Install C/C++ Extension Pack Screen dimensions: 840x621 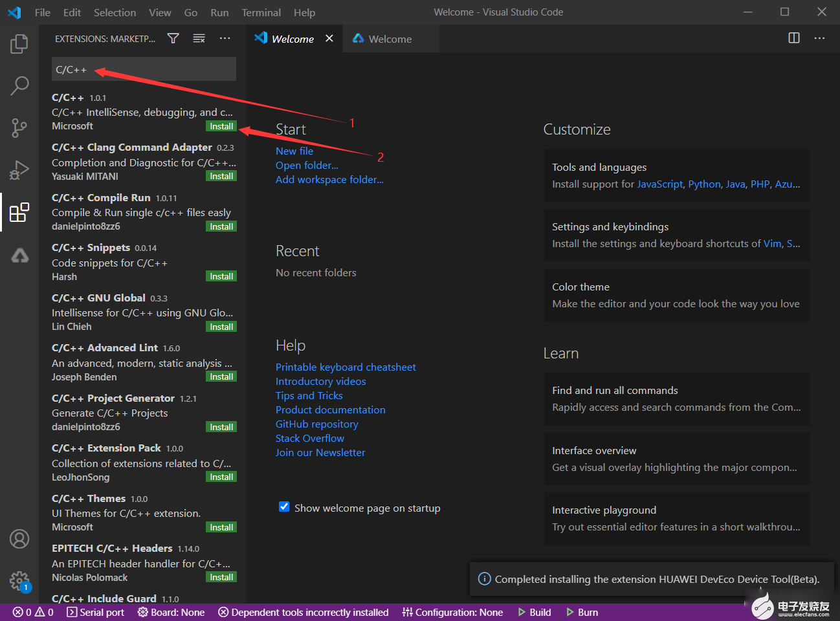click(221, 477)
